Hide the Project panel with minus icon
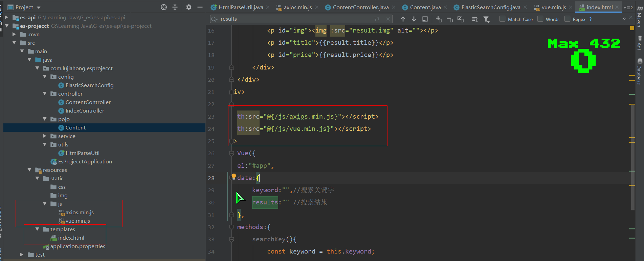The width and height of the screenshot is (644, 261). (x=200, y=7)
